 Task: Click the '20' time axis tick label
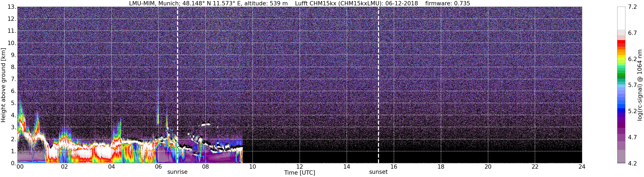tap(488, 167)
